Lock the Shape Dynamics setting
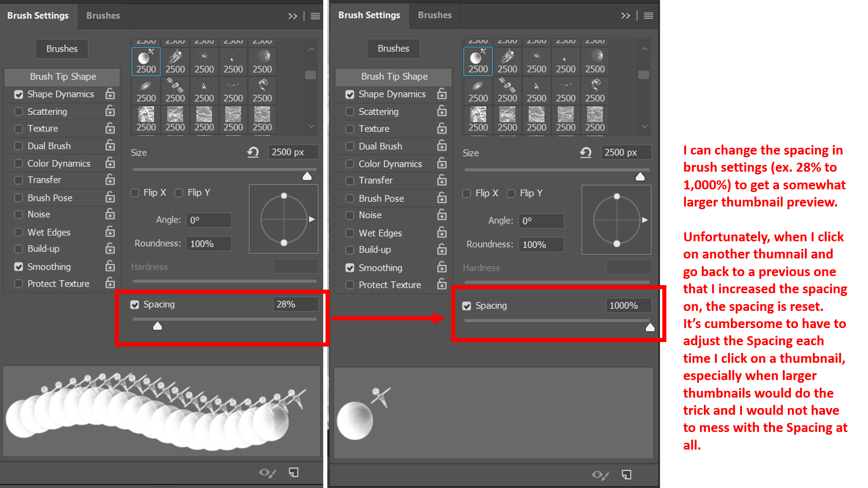 (110, 94)
